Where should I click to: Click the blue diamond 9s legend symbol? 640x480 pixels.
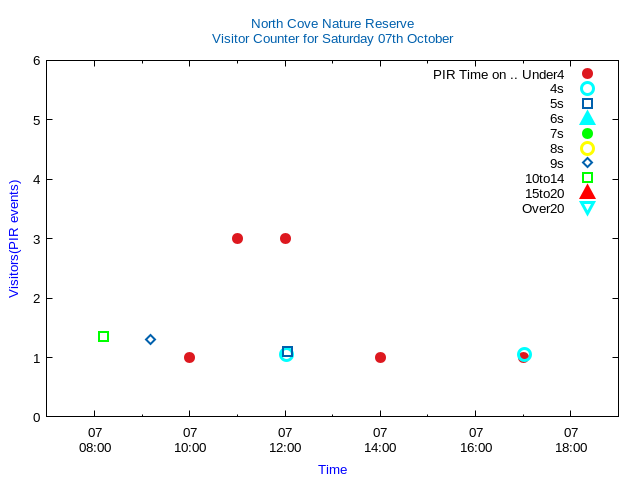(x=587, y=163)
